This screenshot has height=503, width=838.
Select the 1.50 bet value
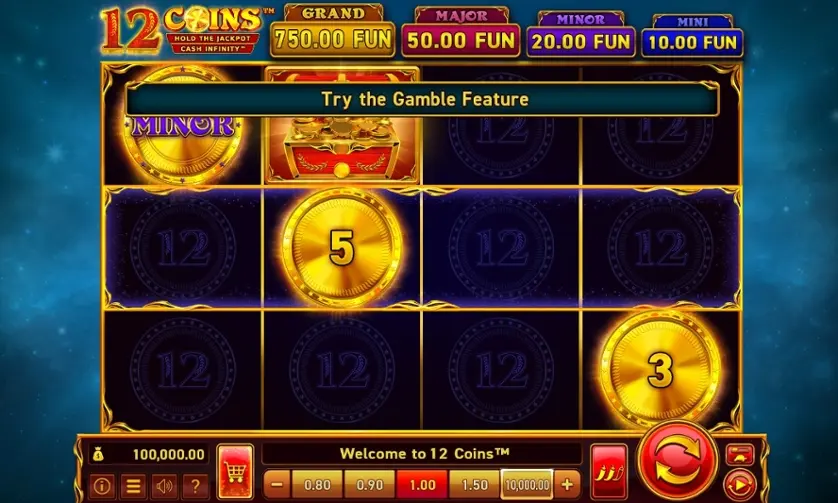click(474, 485)
